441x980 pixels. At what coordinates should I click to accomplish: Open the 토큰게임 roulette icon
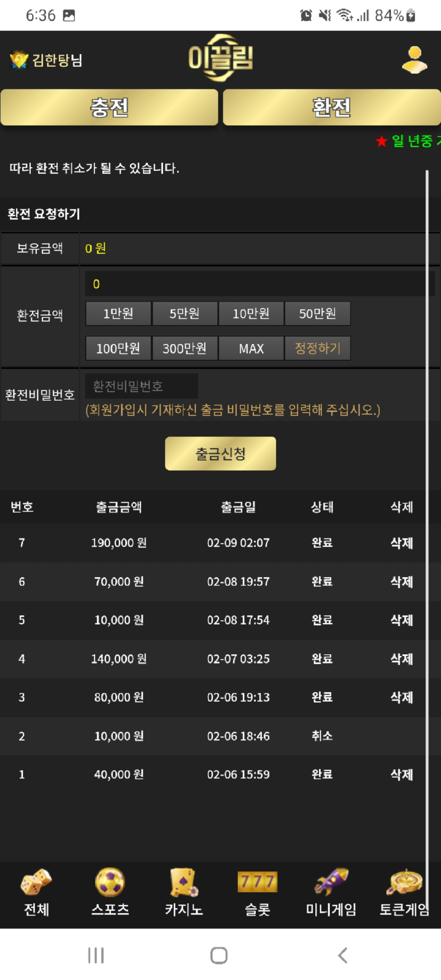[404, 882]
